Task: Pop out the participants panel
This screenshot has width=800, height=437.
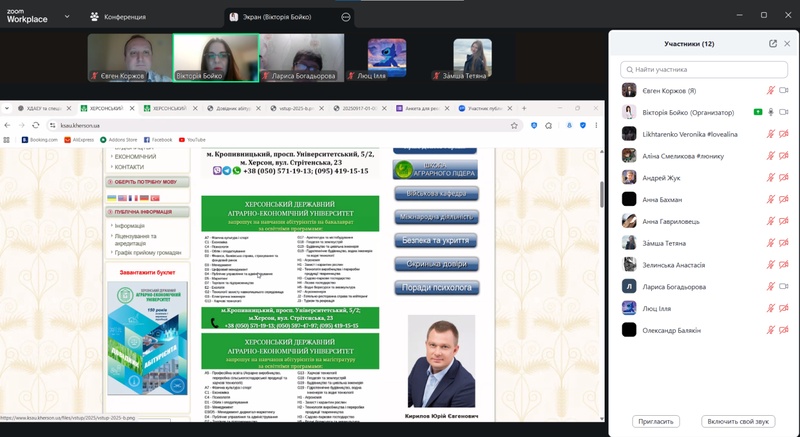Action: [772, 44]
